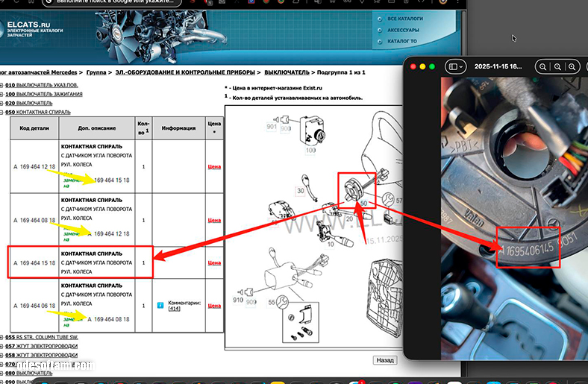Select the КАТАЛОГ ТО menu item
588x384 pixels.
(x=402, y=42)
